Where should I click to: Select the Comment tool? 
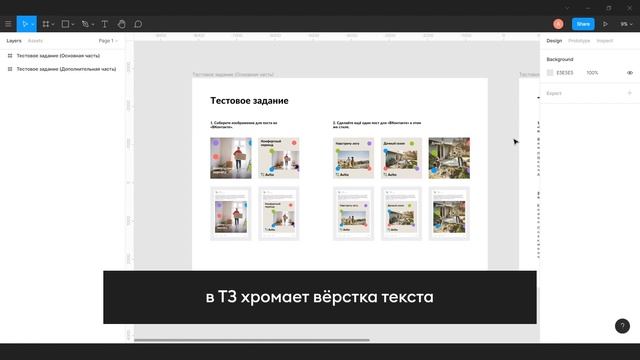pyautogui.click(x=138, y=24)
